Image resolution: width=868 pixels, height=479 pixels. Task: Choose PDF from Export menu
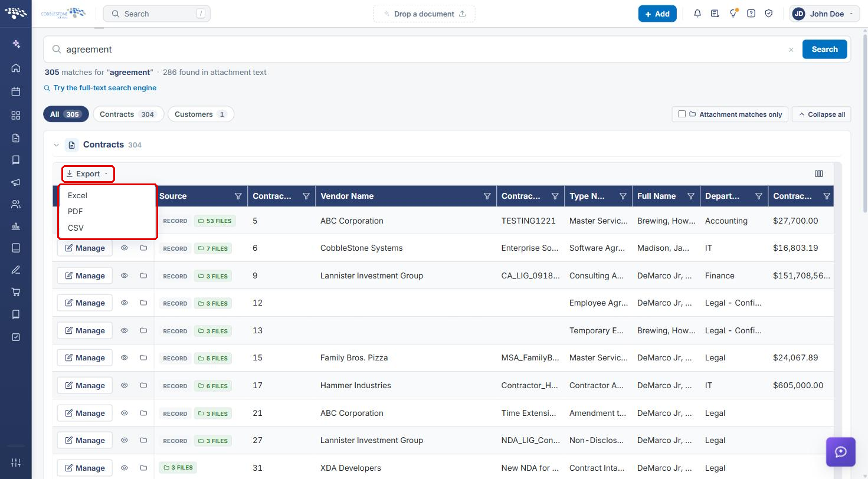tap(107, 211)
